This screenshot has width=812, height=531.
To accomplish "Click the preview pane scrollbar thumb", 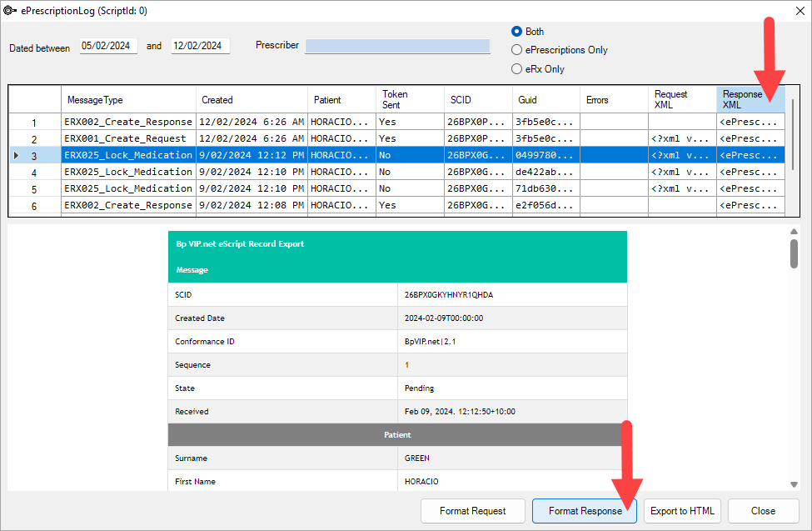I will click(x=794, y=253).
